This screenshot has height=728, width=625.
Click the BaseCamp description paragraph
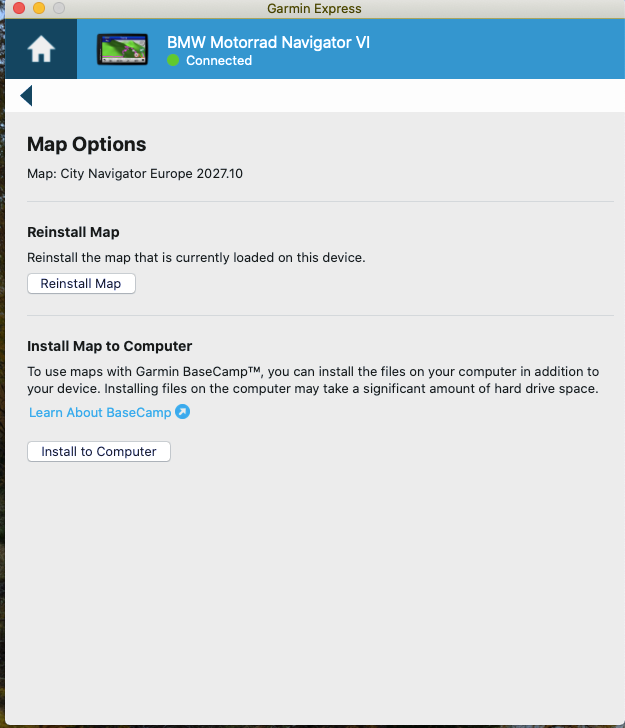click(313, 380)
